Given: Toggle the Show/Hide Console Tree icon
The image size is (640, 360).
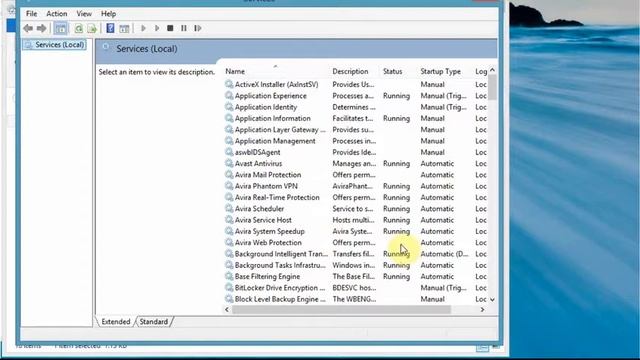Looking at the screenshot, I should (x=61, y=28).
